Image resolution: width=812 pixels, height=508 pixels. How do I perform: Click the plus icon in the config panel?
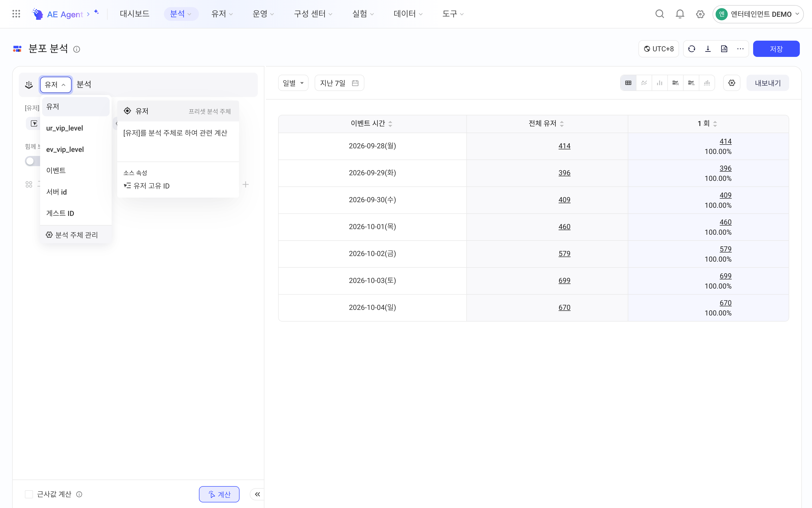246,184
